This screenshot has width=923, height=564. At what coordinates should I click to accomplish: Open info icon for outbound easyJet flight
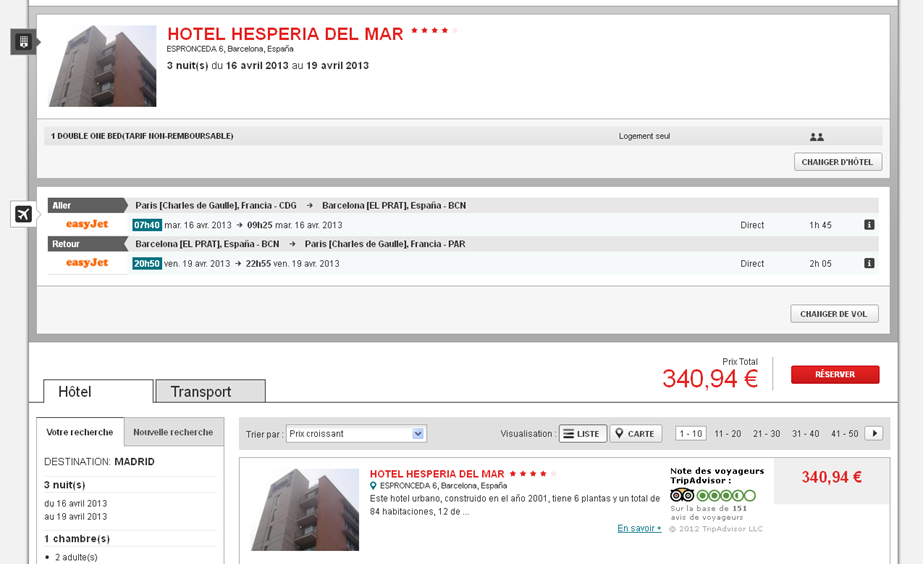(869, 224)
